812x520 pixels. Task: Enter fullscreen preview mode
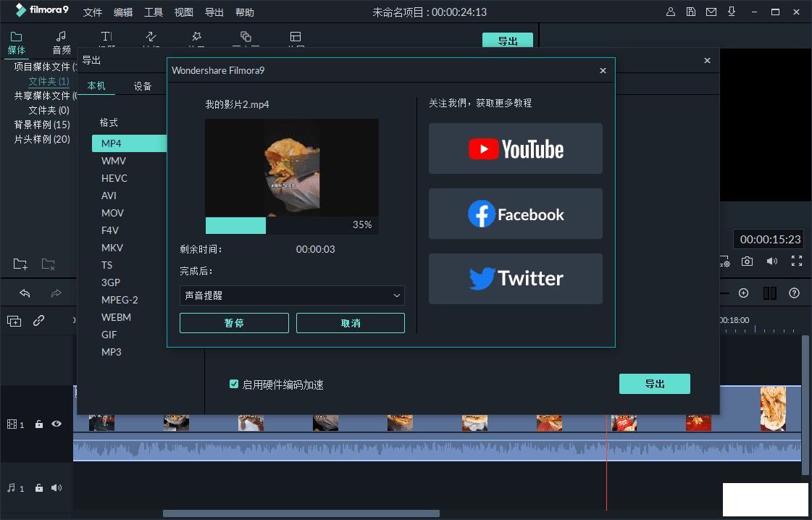coord(797,261)
